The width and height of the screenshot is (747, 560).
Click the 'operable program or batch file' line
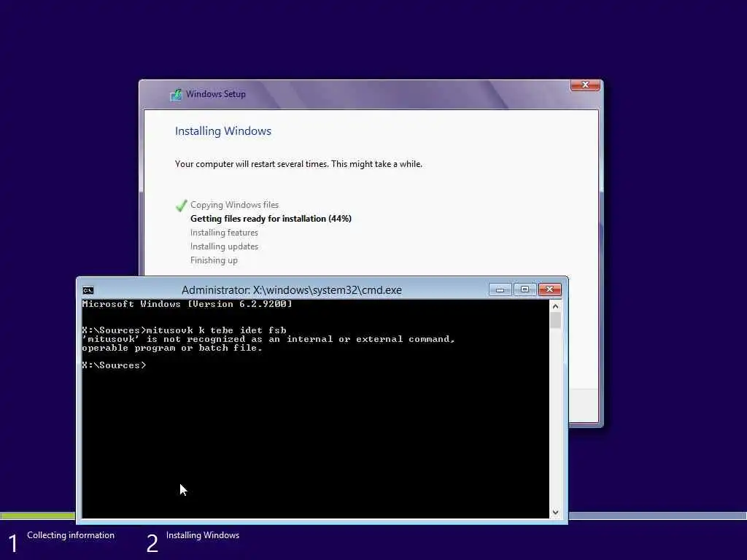[172, 348]
